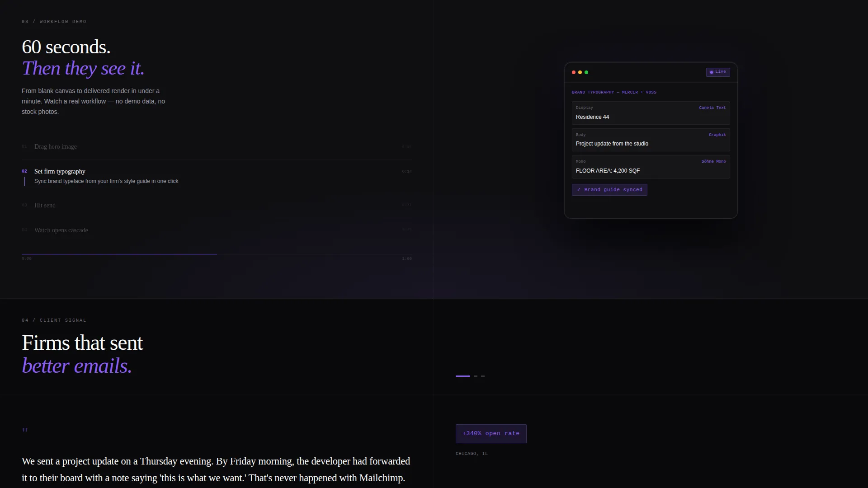Select the Hit send step

[x=217, y=205]
